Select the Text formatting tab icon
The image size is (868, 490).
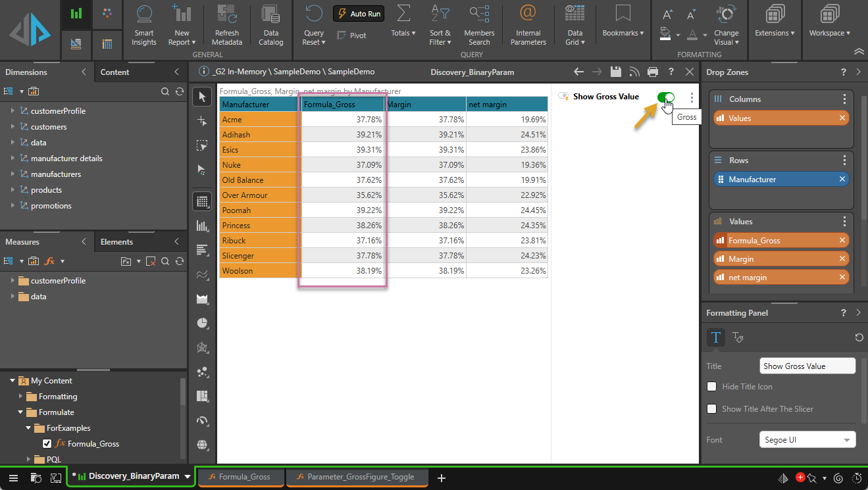click(x=716, y=337)
